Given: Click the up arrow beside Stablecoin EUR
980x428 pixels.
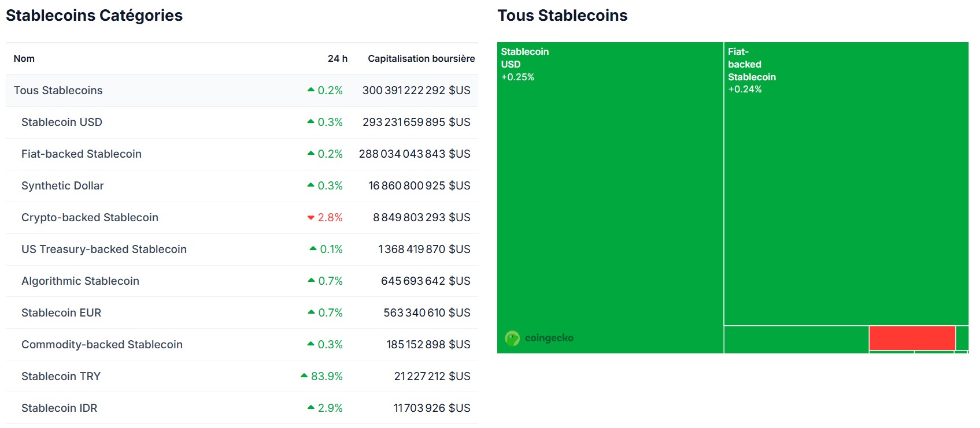Looking at the screenshot, I should point(312,312).
